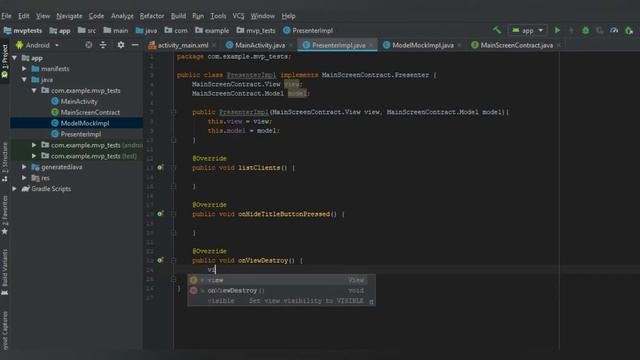
Task: Toggle the Build Variants tool window tab
Action: click(x=4, y=272)
